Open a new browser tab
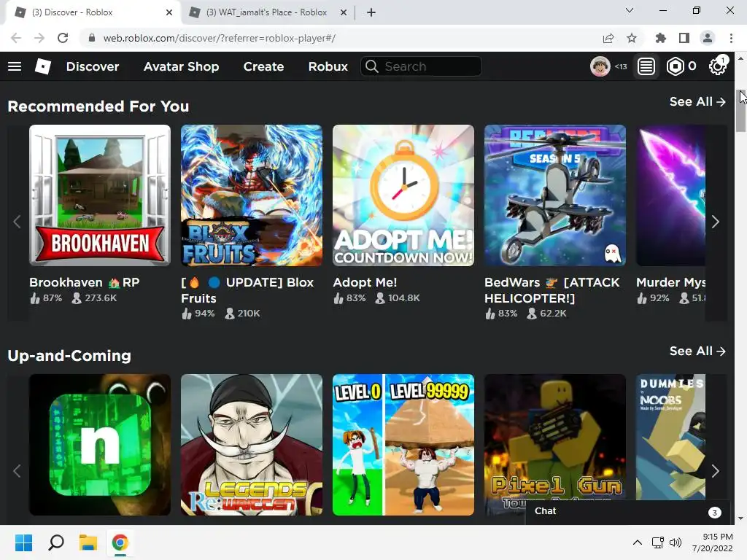Screen dimensions: 747x560 (x=371, y=12)
